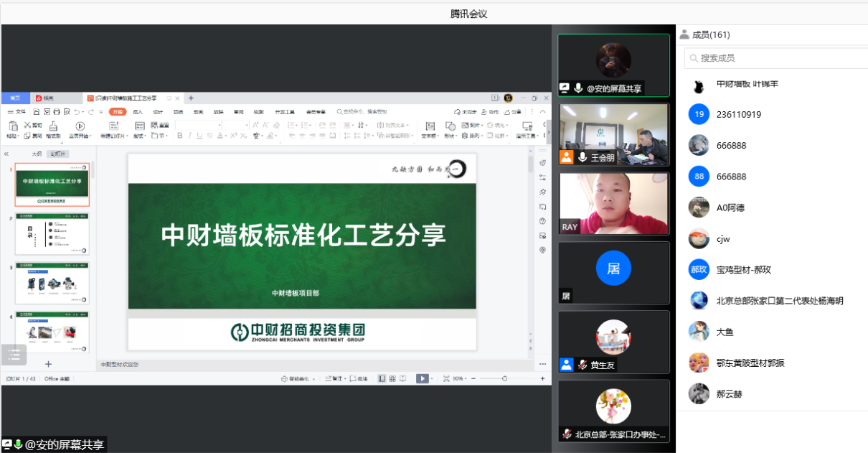Click the 分享 share button in WPS
Screen dimensions: 868x453
tap(514, 112)
